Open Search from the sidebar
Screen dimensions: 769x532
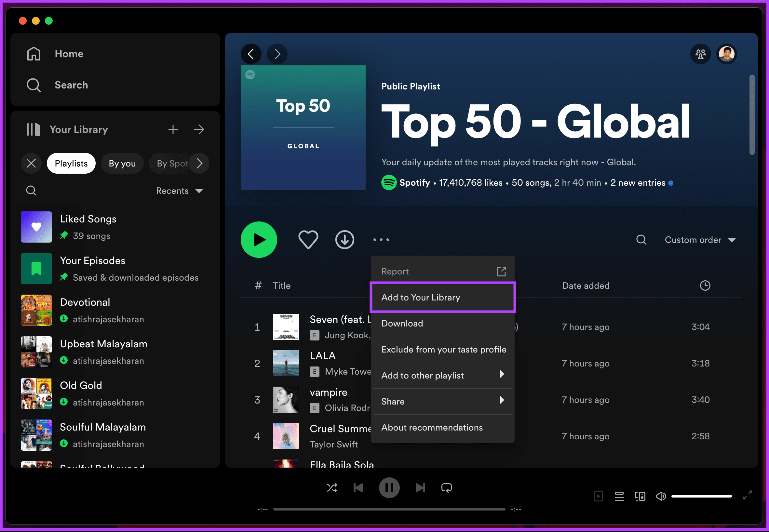pos(57,85)
